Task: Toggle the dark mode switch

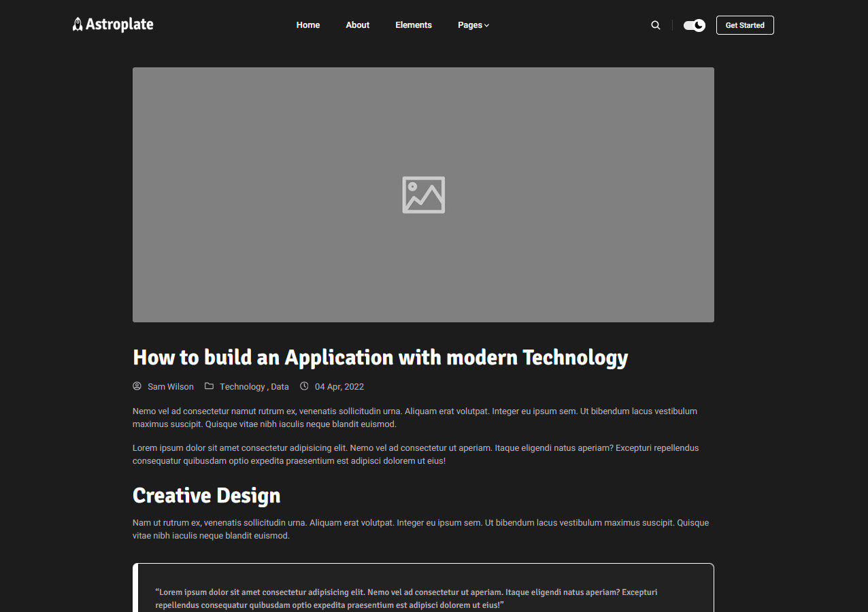Action: [x=694, y=25]
